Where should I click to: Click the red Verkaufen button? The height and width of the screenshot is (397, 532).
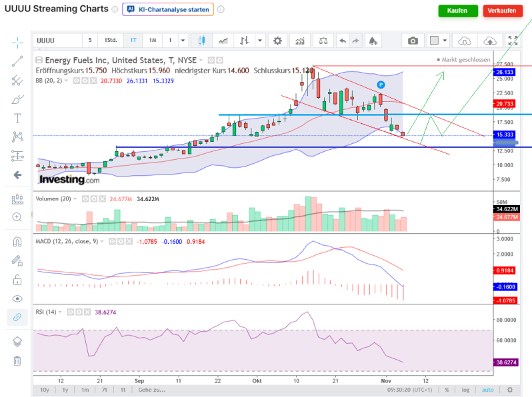point(503,11)
